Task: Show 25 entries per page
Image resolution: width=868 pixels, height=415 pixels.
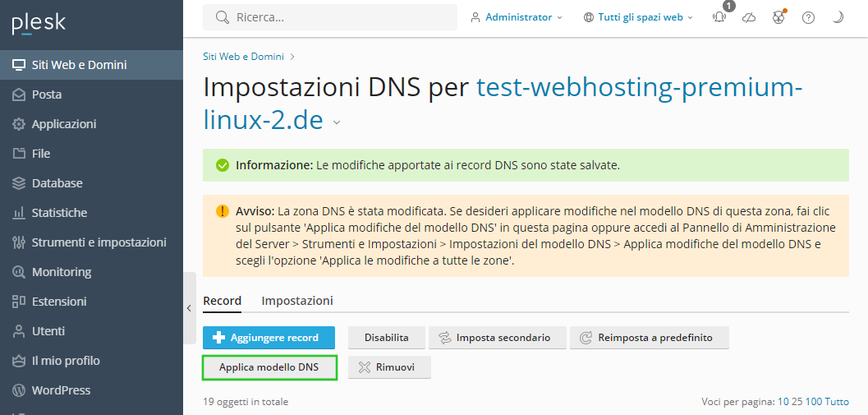Action: tap(797, 402)
